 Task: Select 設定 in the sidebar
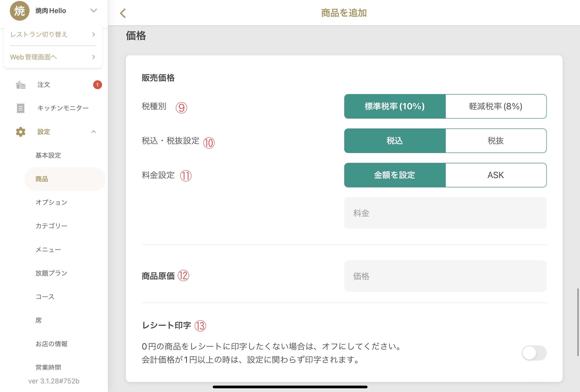(44, 132)
